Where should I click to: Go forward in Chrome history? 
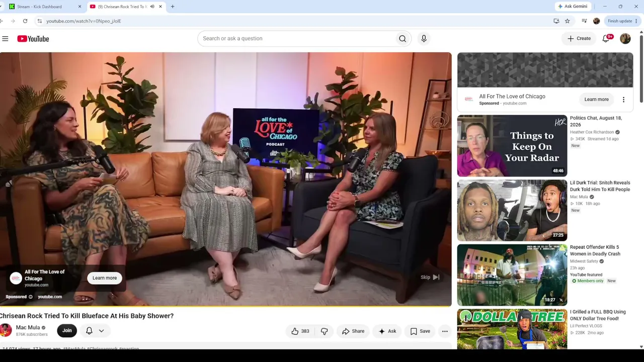point(12,21)
